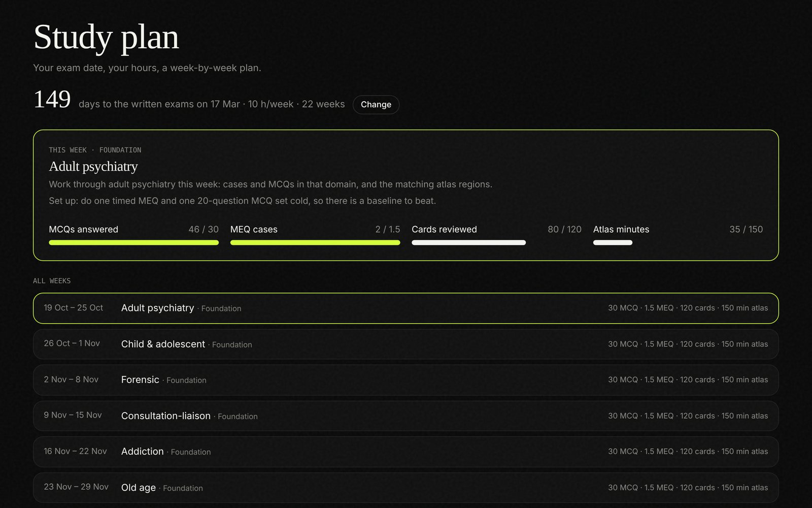Click the Change button

tap(376, 105)
